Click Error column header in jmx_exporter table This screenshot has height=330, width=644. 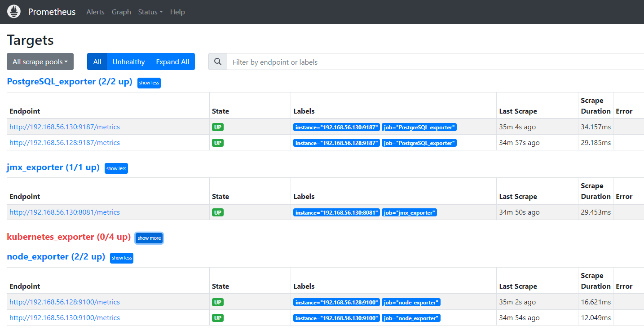(x=624, y=197)
